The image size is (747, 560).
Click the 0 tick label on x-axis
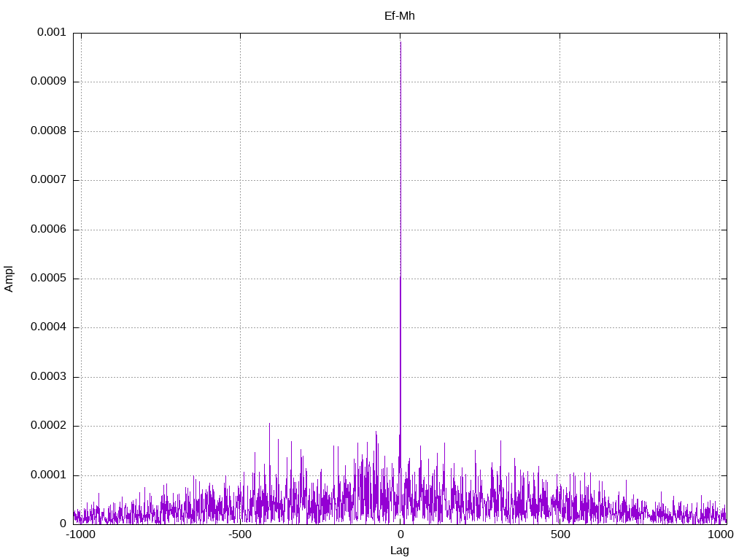coord(400,535)
